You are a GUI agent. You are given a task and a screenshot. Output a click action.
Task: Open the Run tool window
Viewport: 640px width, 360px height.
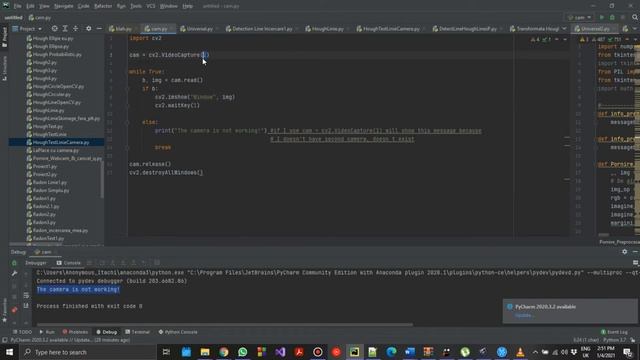point(47,332)
